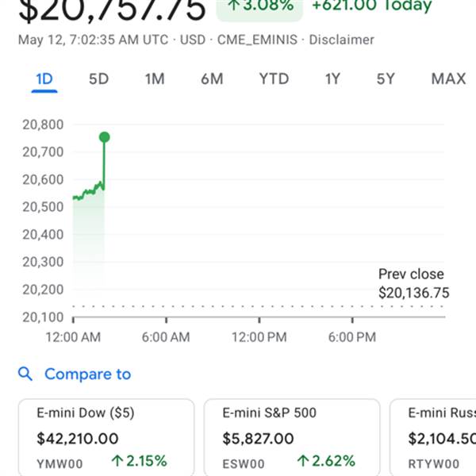Switch to the 1M chart range
Screen dimensions: 476x476
tap(155, 79)
